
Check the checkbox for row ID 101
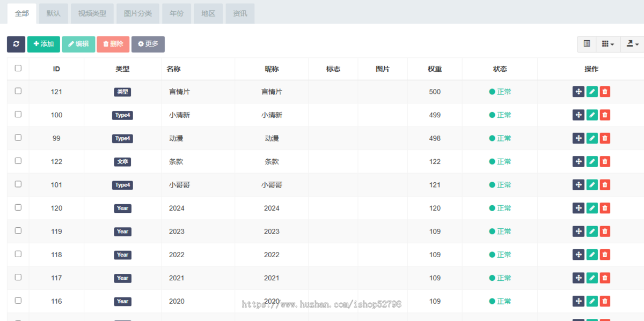[18, 184]
